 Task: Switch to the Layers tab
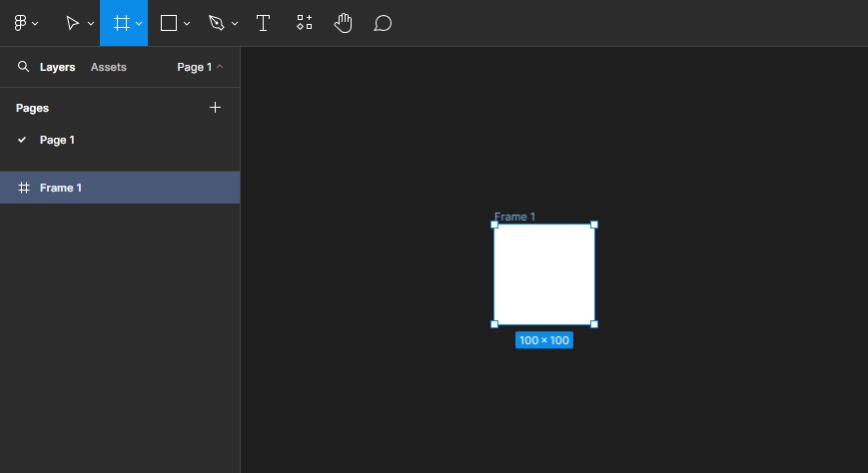(x=58, y=67)
